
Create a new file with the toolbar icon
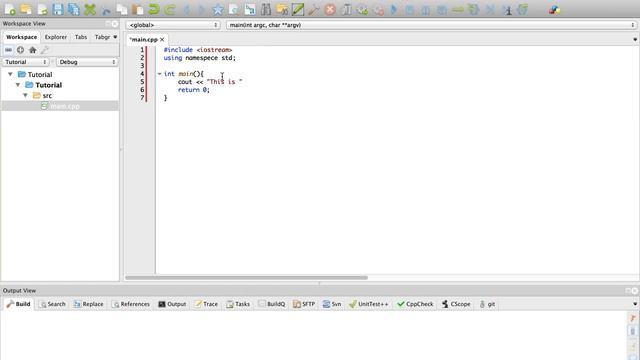coord(10,9)
